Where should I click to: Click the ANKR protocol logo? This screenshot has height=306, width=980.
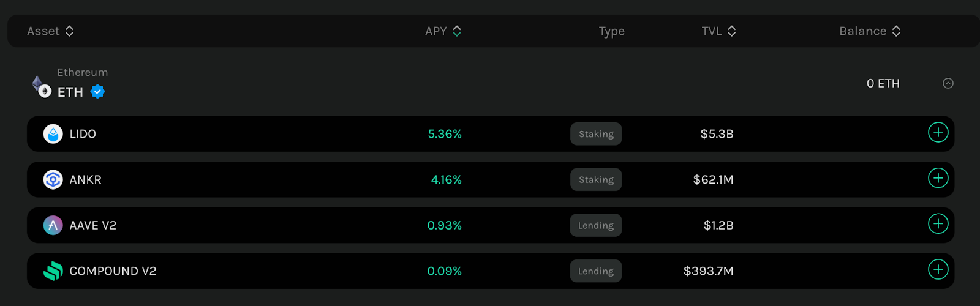point(53,179)
